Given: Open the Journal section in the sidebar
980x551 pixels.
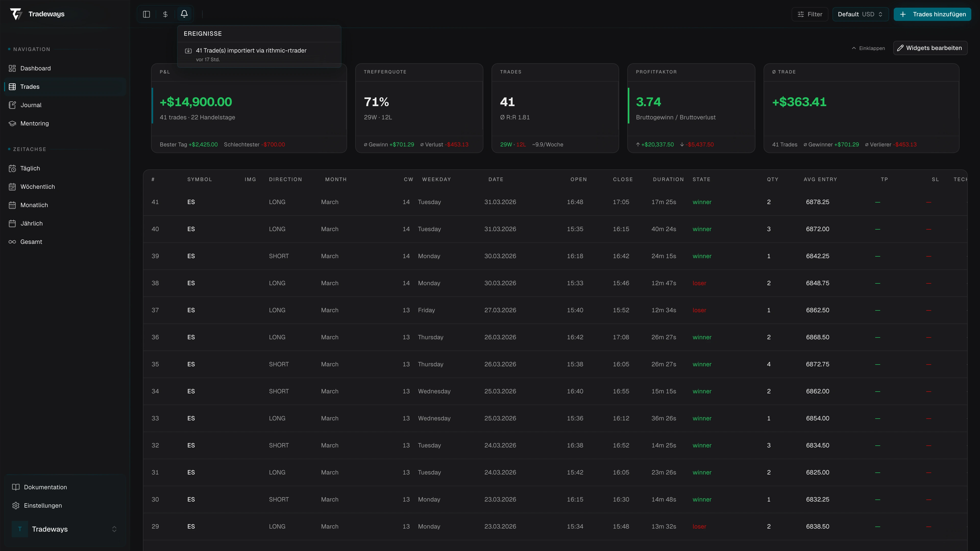Looking at the screenshot, I should pyautogui.click(x=31, y=105).
